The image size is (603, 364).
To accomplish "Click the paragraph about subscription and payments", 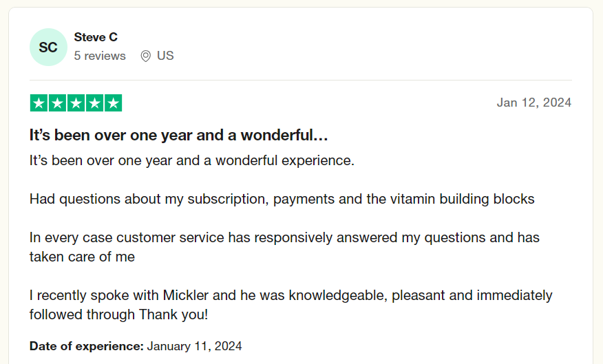I will (x=282, y=199).
